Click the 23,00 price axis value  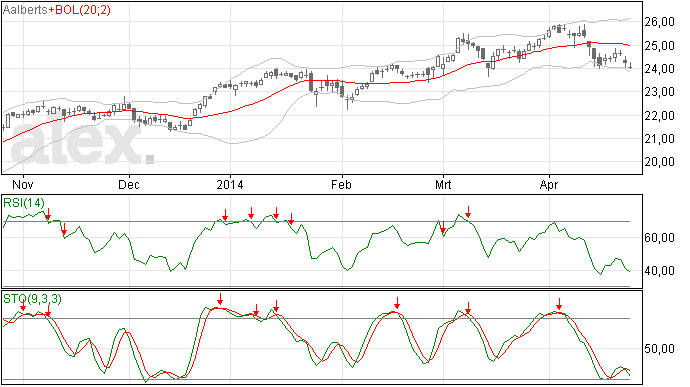(660, 92)
